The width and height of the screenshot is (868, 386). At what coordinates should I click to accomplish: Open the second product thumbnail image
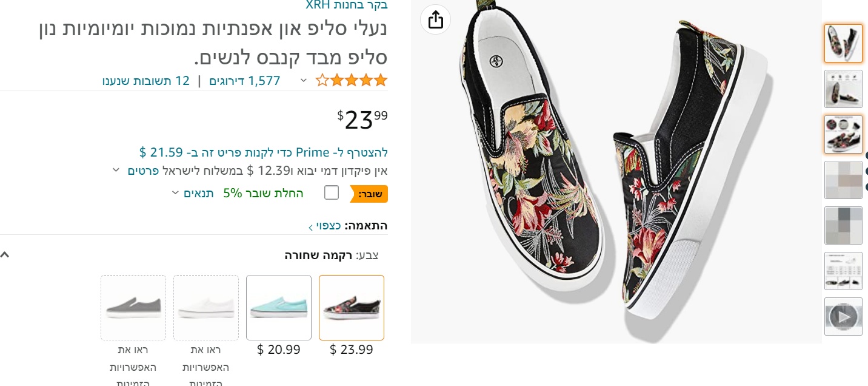click(x=843, y=89)
